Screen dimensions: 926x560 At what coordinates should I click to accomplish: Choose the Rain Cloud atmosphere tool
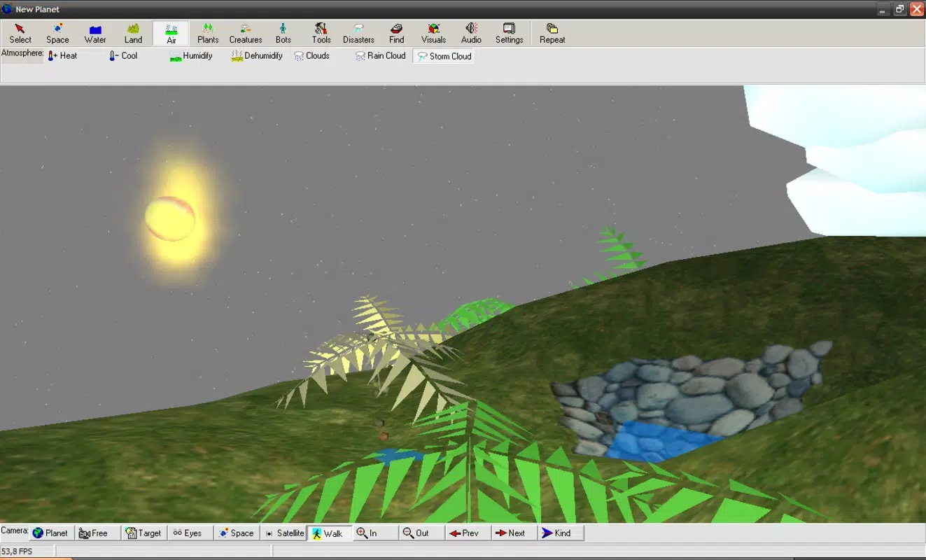[380, 56]
